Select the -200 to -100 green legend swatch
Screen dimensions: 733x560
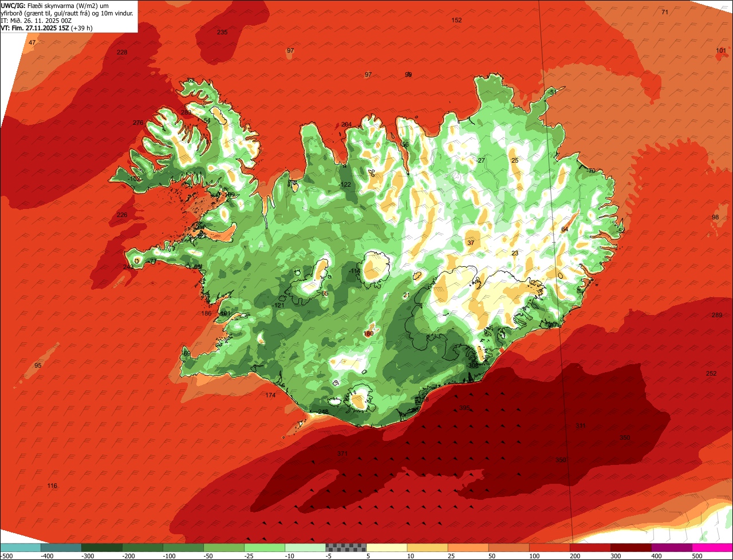(143, 547)
